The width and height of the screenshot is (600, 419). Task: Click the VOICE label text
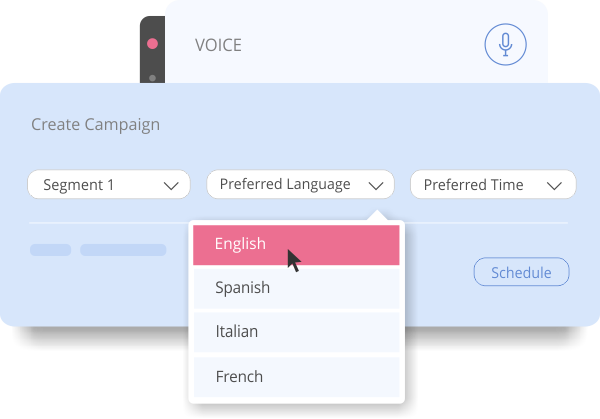pos(218,46)
